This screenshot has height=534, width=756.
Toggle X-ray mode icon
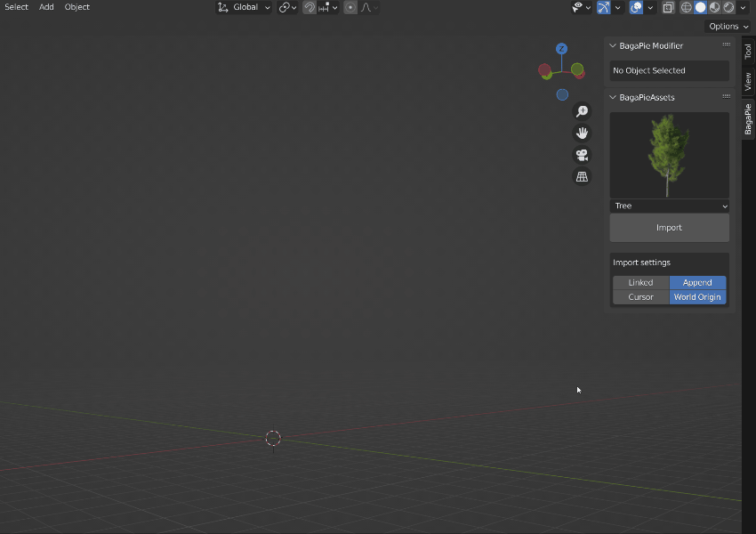(x=668, y=7)
